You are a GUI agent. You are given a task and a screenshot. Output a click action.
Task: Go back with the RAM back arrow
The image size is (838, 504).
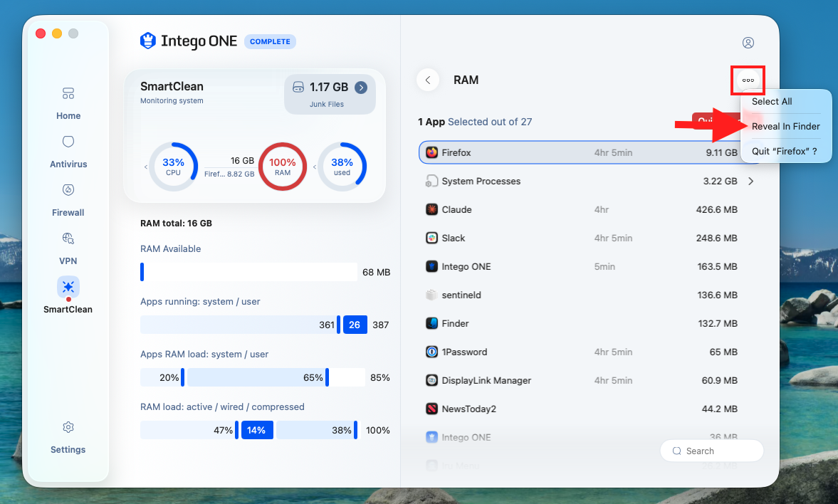(428, 80)
